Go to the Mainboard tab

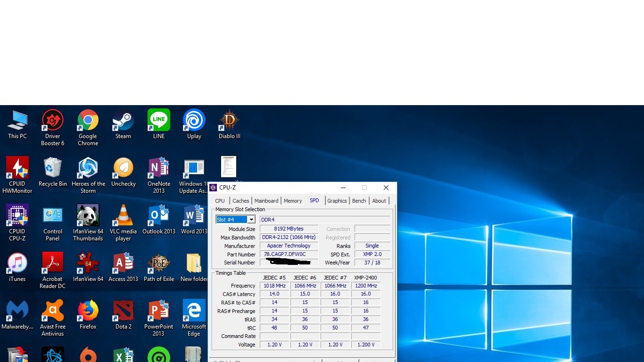(x=266, y=201)
